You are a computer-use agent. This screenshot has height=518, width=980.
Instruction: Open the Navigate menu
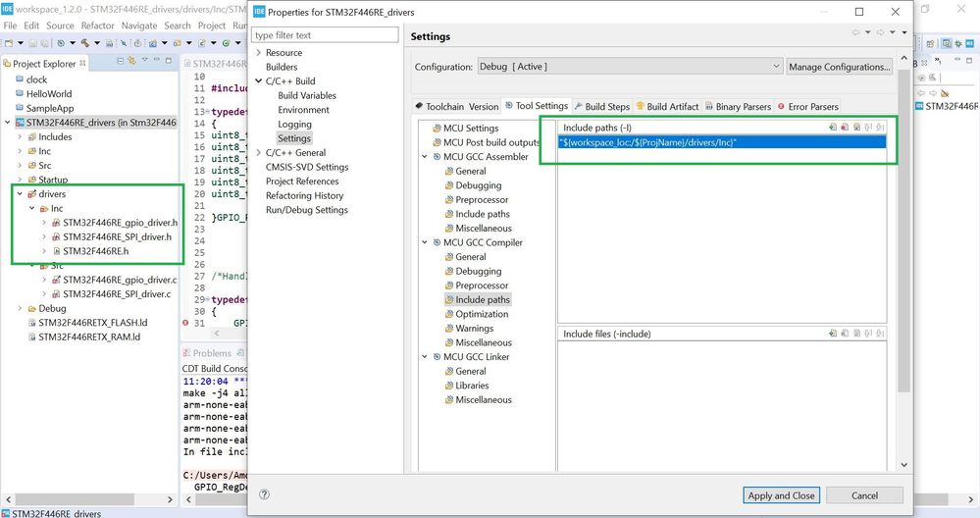click(x=139, y=26)
